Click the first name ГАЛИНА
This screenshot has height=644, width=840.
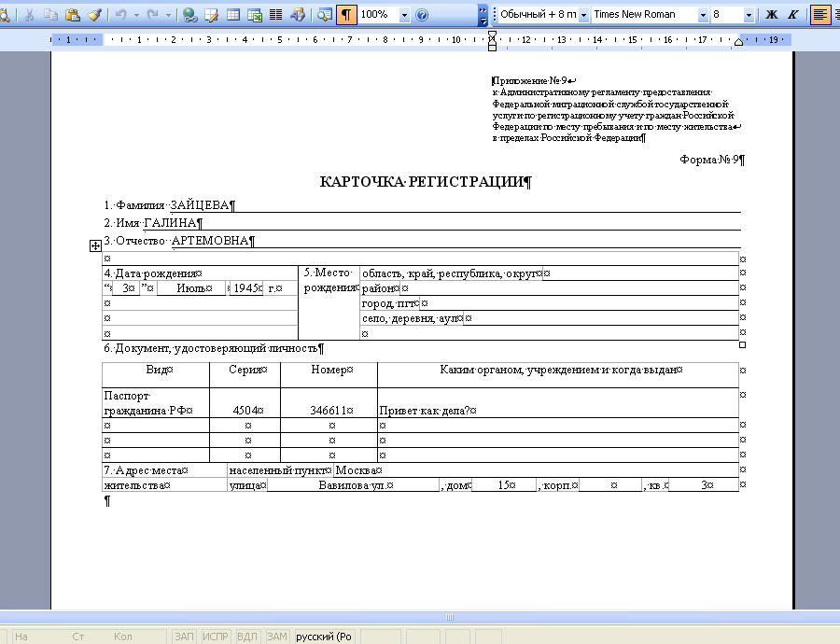tap(171, 223)
